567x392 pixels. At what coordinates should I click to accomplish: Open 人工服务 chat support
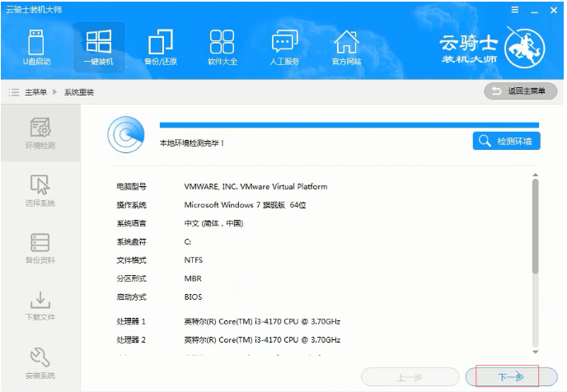[x=284, y=48]
